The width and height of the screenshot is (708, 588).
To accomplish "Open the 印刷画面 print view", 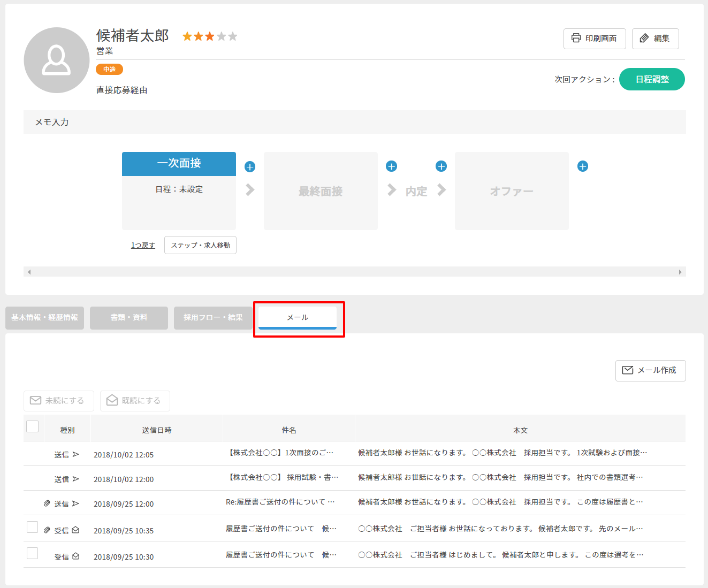I will pos(595,39).
